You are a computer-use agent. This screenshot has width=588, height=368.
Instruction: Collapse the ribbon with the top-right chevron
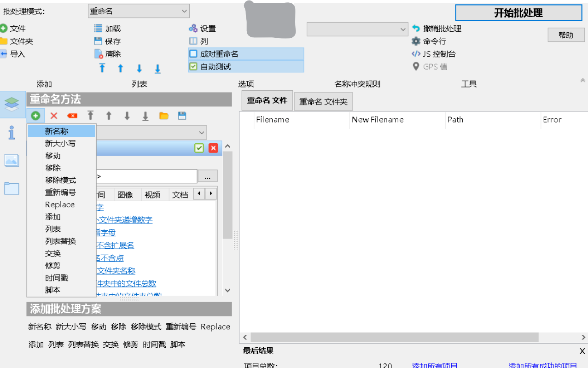[x=582, y=80]
